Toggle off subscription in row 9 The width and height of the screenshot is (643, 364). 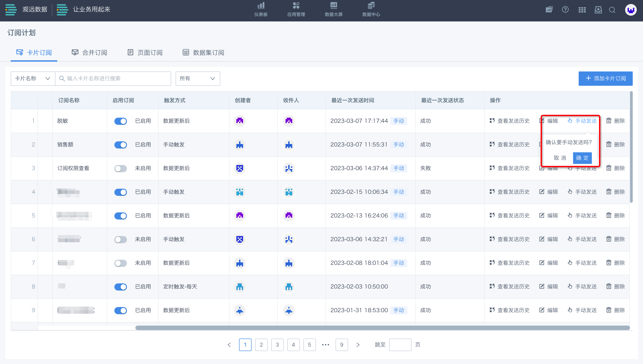[x=121, y=310]
